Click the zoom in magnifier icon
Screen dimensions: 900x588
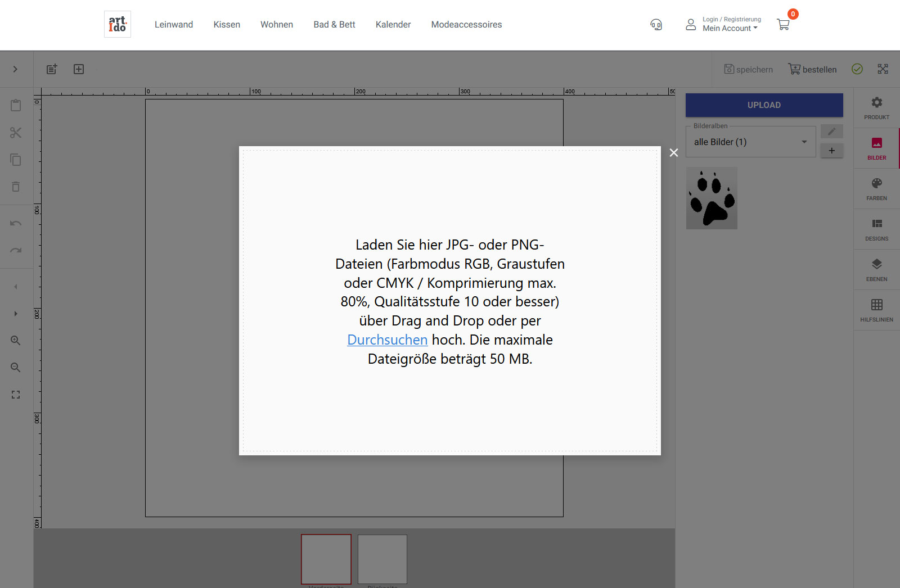16,341
